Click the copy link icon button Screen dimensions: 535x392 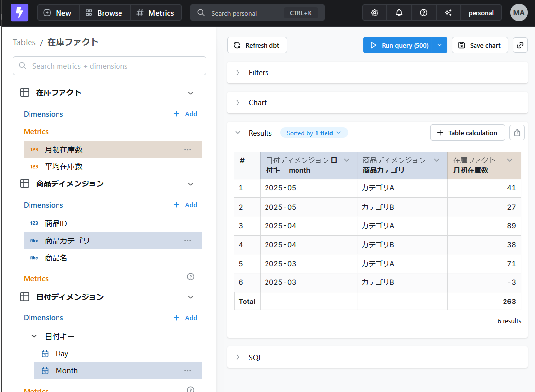[x=520, y=45]
